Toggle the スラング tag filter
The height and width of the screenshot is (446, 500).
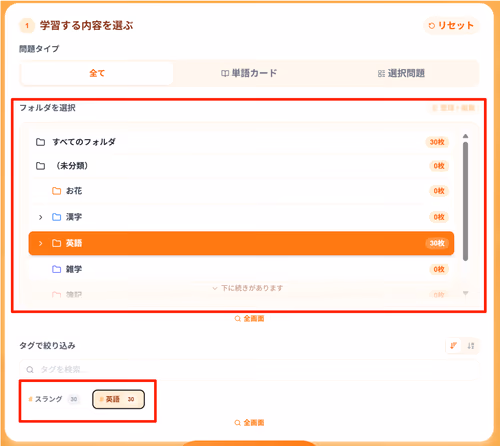pos(54,399)
